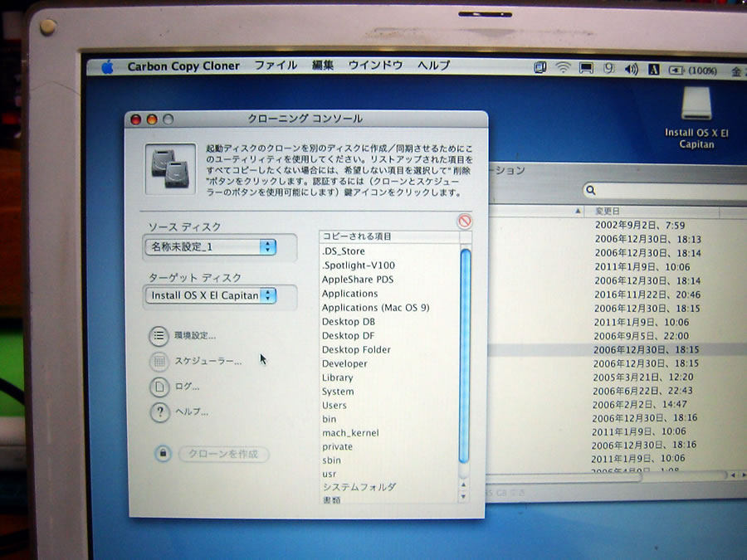Open the スケジューラー scheduler icon
Image resolution: width=747 pixels, height=560 pixels.
(159, 362)
